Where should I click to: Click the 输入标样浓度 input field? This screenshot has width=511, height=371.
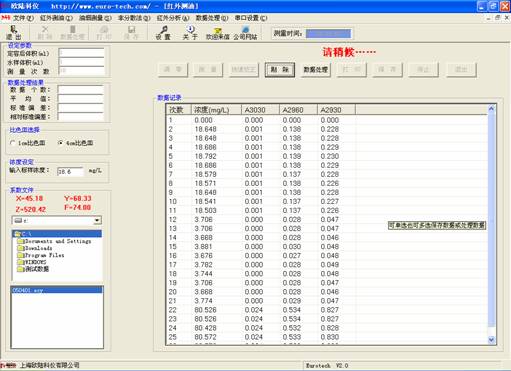(x=70, y=171)
